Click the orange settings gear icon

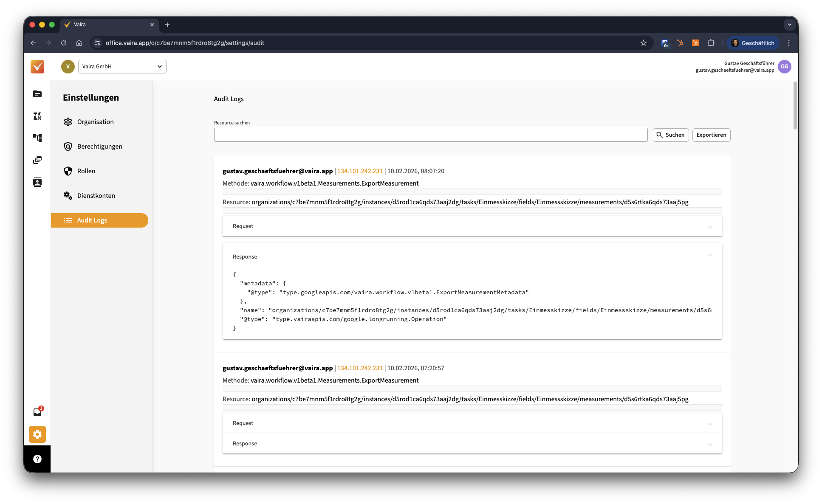coord(37,434)
